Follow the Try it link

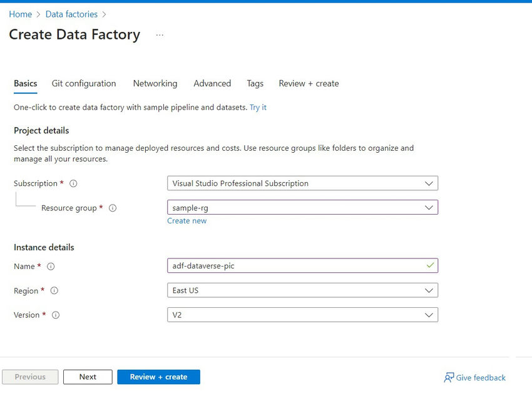tap(258, 108)
